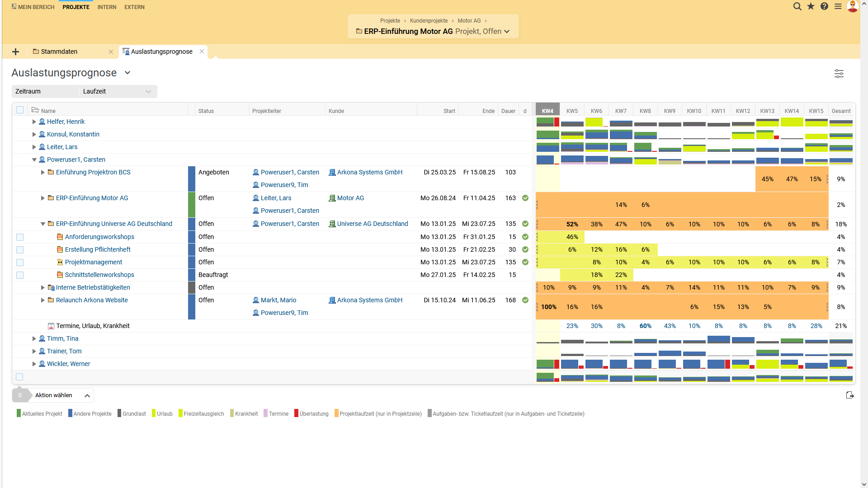Viewport: 868px width, 488px height.
Task: Open the Kundenprojekte breadcrumb link
Action: coord(428,21)
